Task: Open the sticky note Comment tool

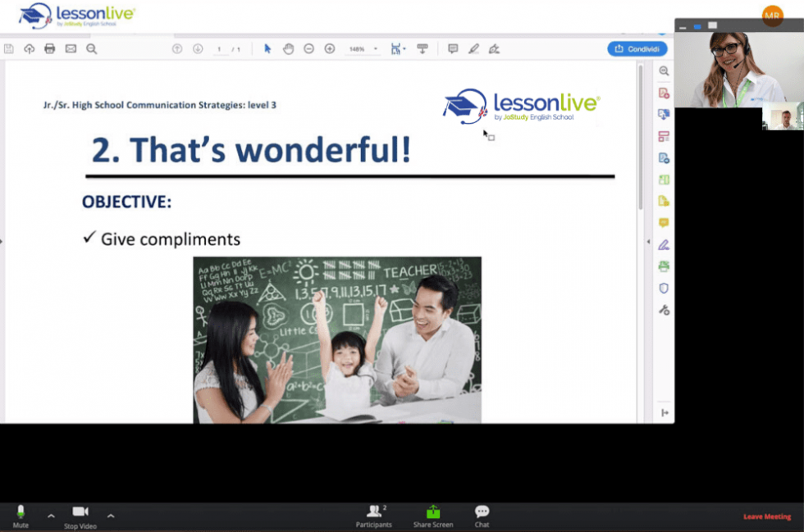Action: point(453,48)
